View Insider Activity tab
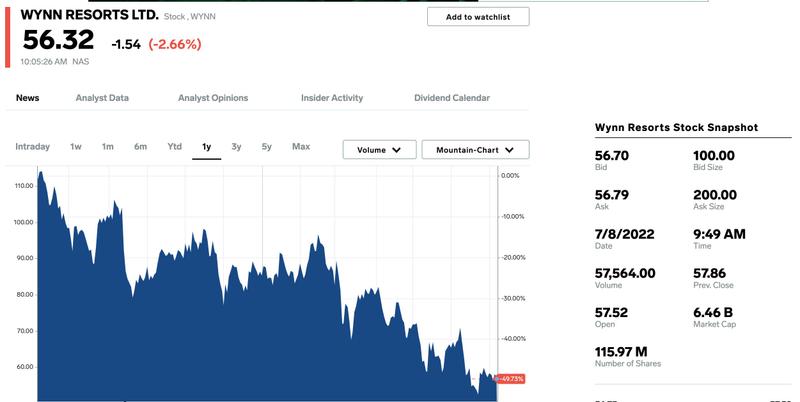Image resolution: width=800 pixels, height=402 pixels. (332, 98)
